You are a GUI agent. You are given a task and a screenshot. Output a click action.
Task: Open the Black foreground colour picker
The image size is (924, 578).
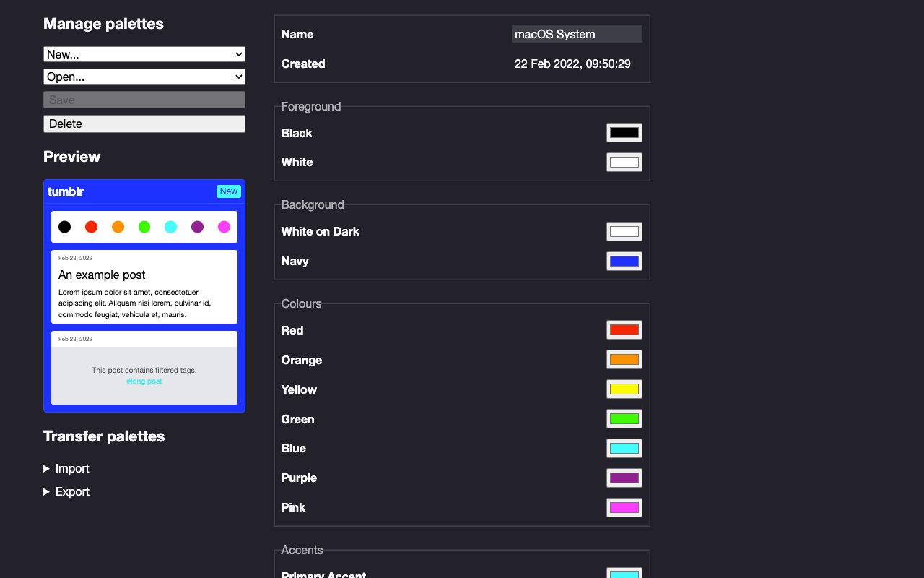[x=624, y=133]
